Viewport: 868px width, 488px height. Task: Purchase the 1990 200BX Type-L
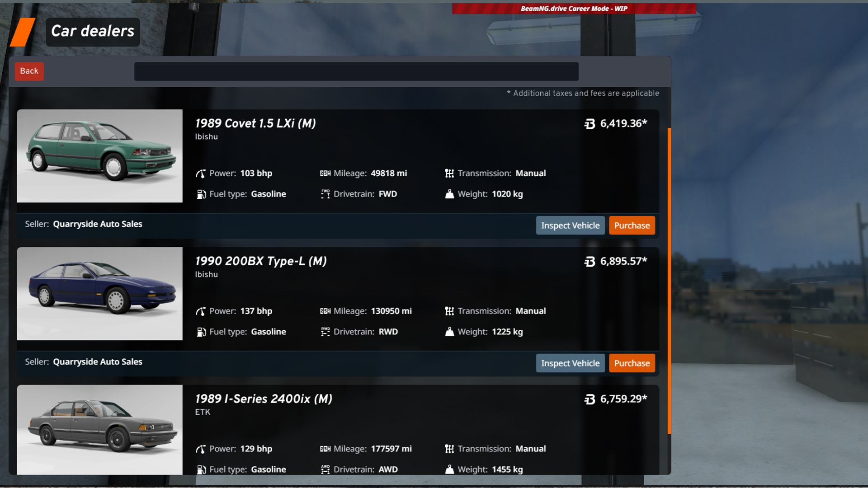click(632, 363)
